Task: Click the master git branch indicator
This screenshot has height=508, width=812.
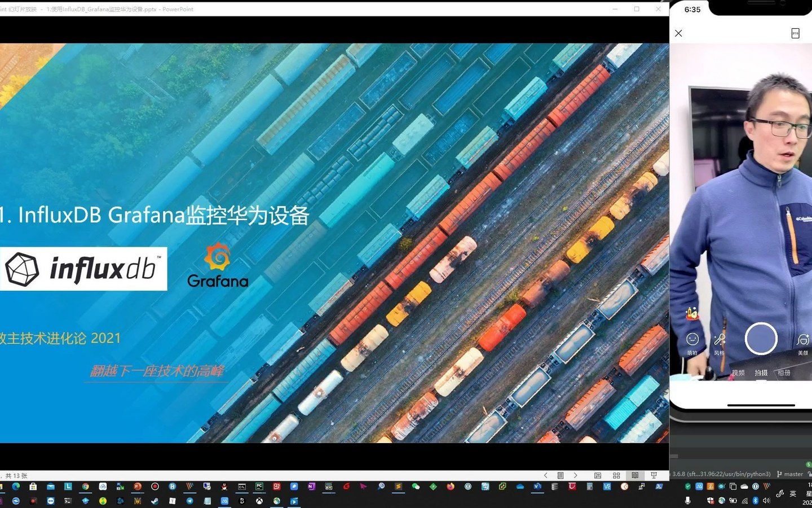Action: pyautogui.click(x=789, y=474)
